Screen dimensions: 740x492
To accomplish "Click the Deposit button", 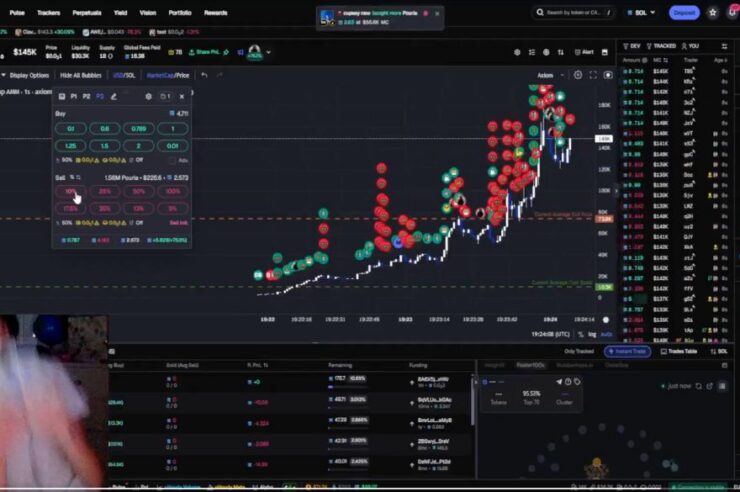I will [685, 13].
